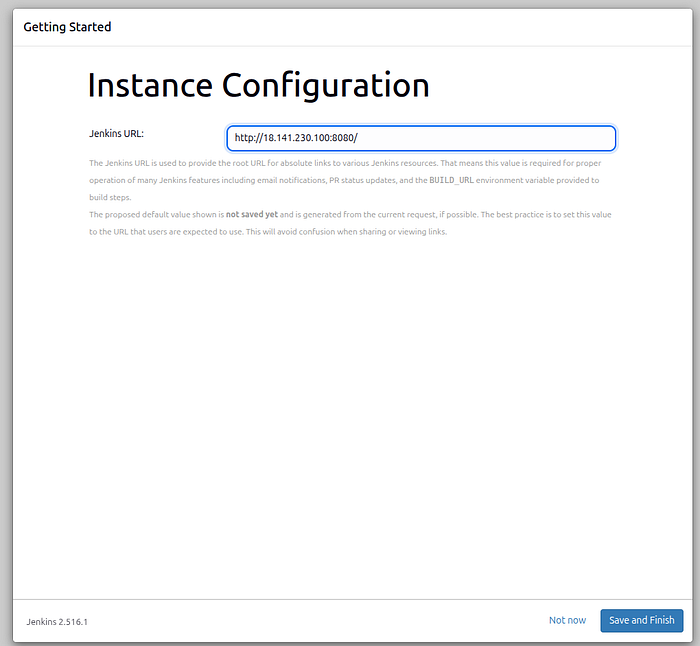Click the Jenkins URL input field
The image size is (700, 646).
421,138
